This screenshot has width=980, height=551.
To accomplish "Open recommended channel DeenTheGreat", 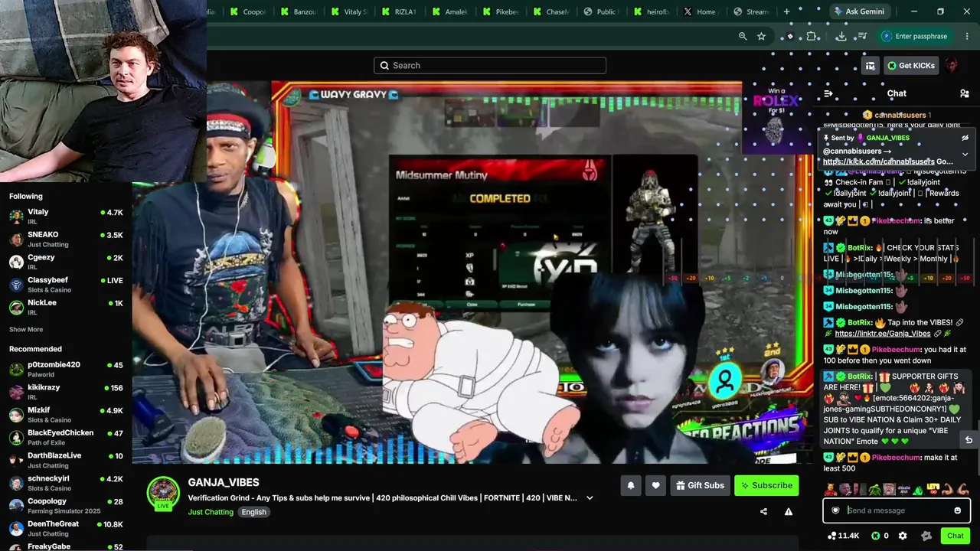I will (x=66, y=529).
